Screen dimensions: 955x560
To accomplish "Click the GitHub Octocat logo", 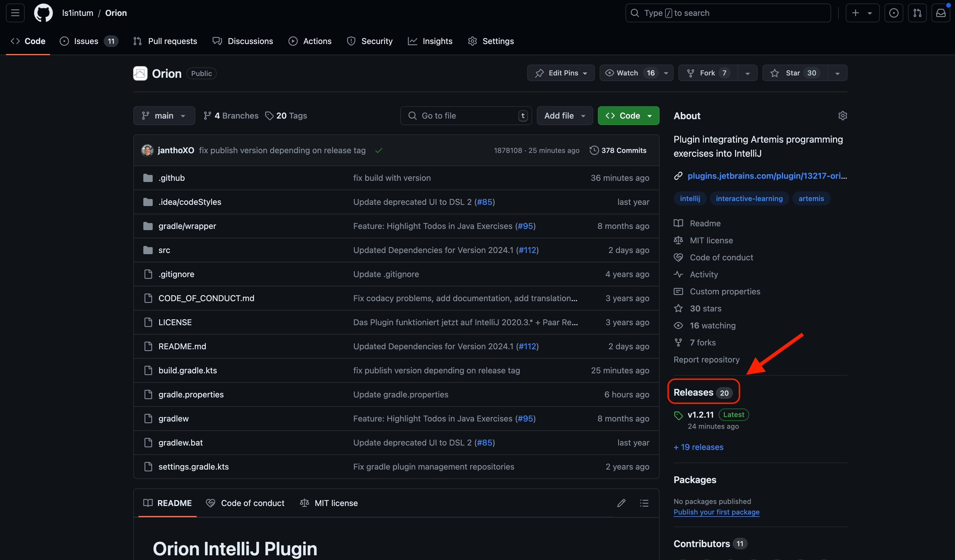I will pos(43,13).
